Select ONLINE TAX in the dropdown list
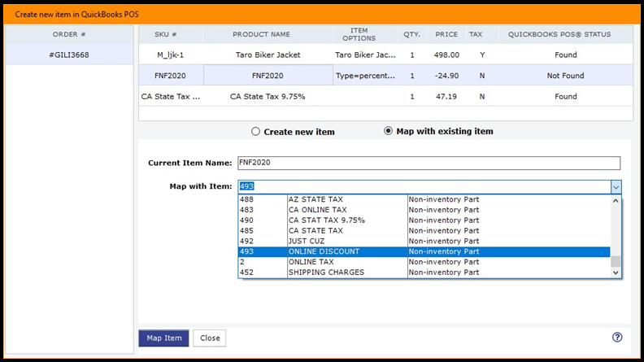 coord(311,263)
